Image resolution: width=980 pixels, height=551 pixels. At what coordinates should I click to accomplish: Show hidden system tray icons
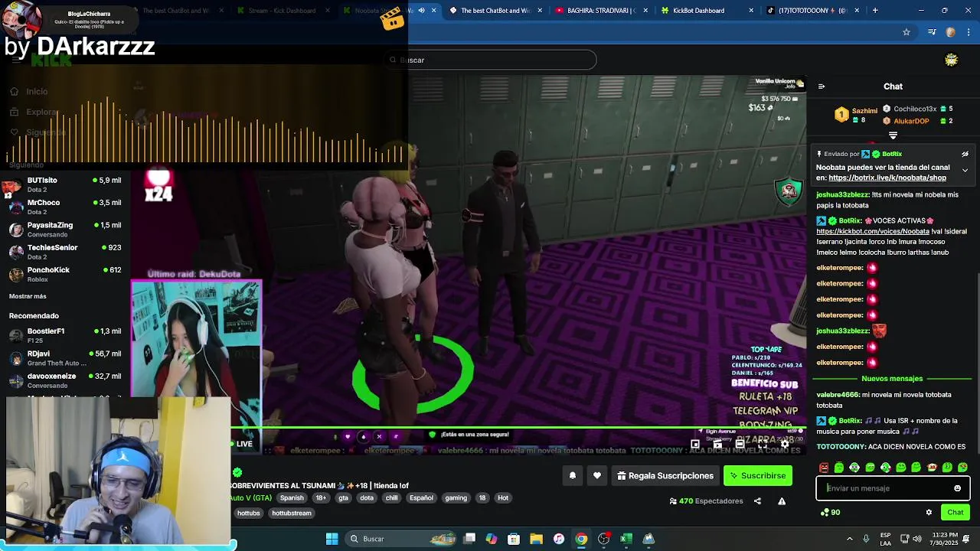(849, 539)
